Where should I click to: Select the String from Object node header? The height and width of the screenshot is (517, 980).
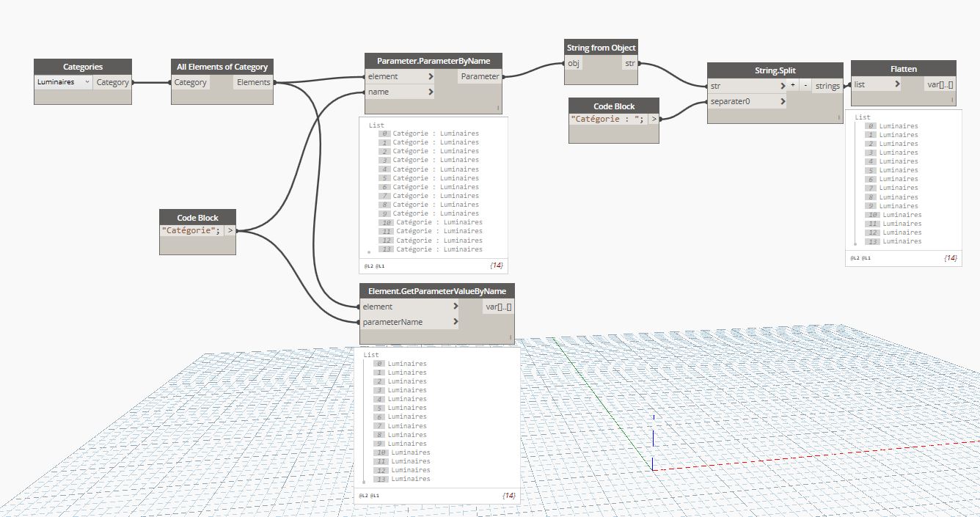coord(601,48)
